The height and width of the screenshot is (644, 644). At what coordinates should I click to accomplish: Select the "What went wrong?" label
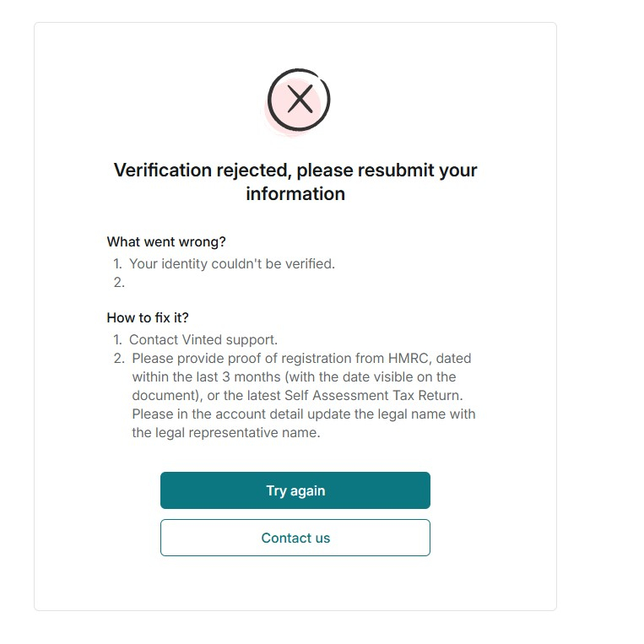166,241
